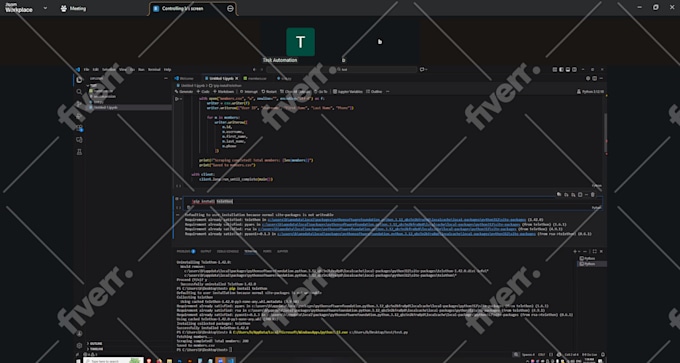This screenshot has height=363, width=680.
Task: Click Outline in the notebook toolbar
Action: (374, 92)
